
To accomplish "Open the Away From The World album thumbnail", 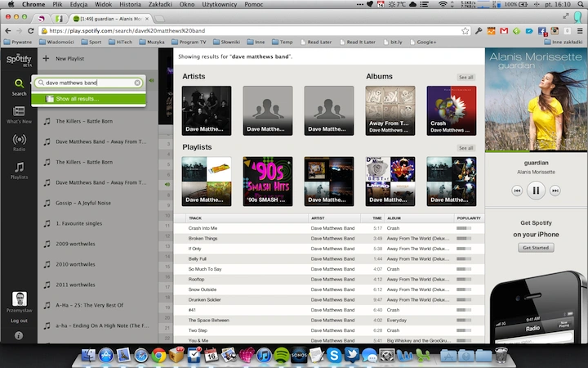I will tap(390, 110).
